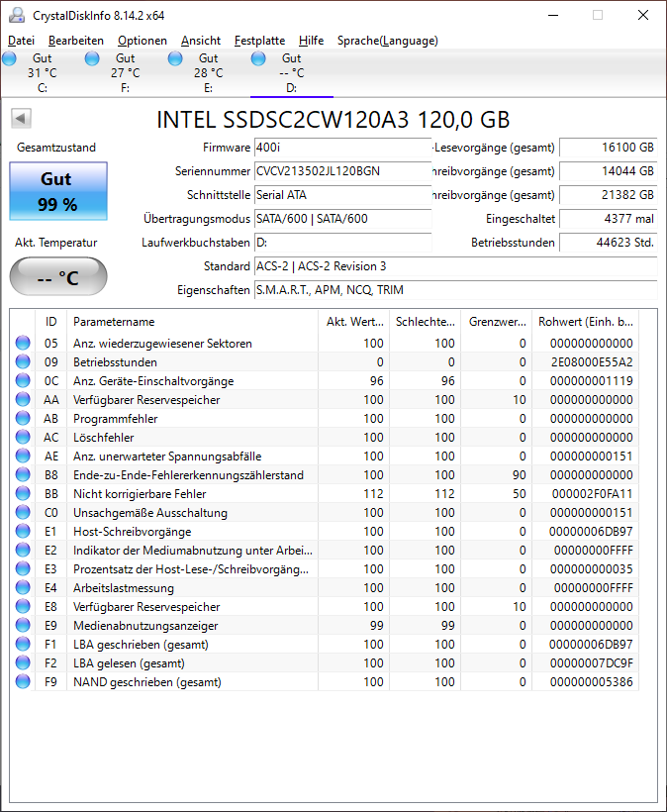This screenshot has width=667, height=812.
Task: Open the Datei menu
Action: [x=21, y=41]
